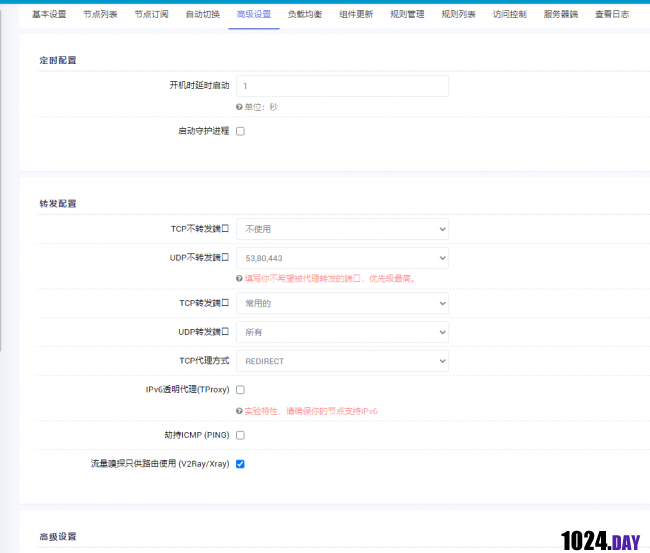Click the 单位：秒 hint text
The image size is (650, 553).
click(261, 107)
